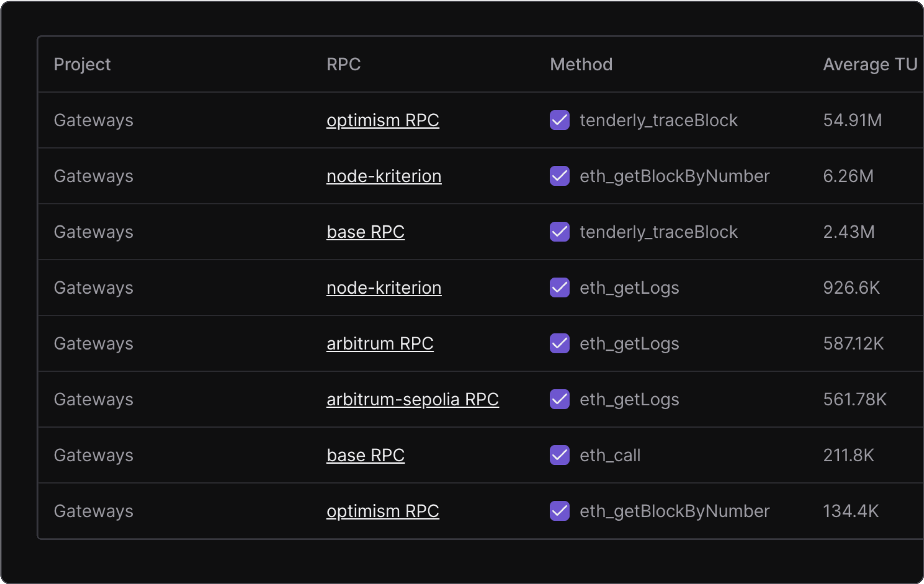Uncheck tenderly_traceBlock on optimism RPC row
Viewport: 924px width, 584px height.
click(x=559, y=120)
